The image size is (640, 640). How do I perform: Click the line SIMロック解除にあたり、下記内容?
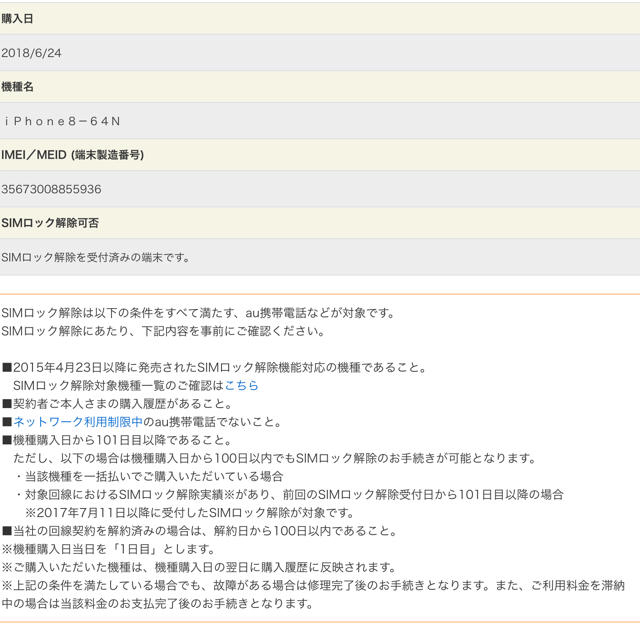[164, 331]
